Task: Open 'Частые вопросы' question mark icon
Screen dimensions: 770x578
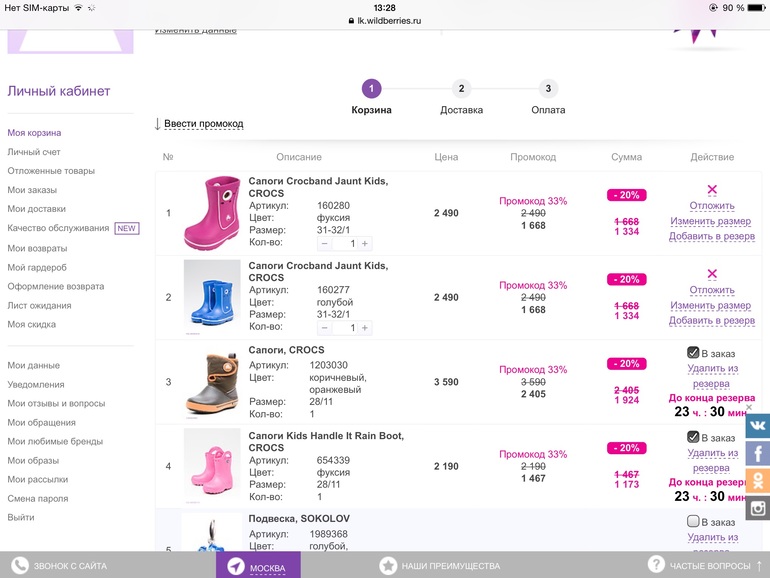Action: pyautogui.click(x=656, y=565)
